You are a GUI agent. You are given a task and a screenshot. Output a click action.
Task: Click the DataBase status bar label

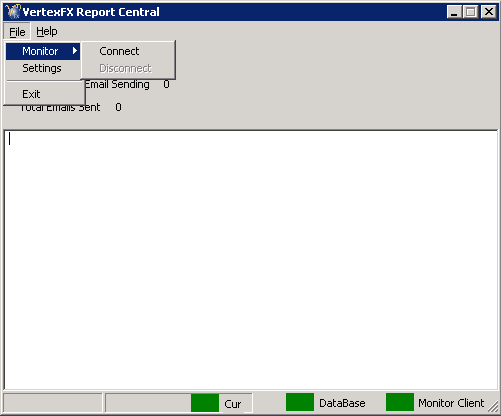click(x=342, y=403)
